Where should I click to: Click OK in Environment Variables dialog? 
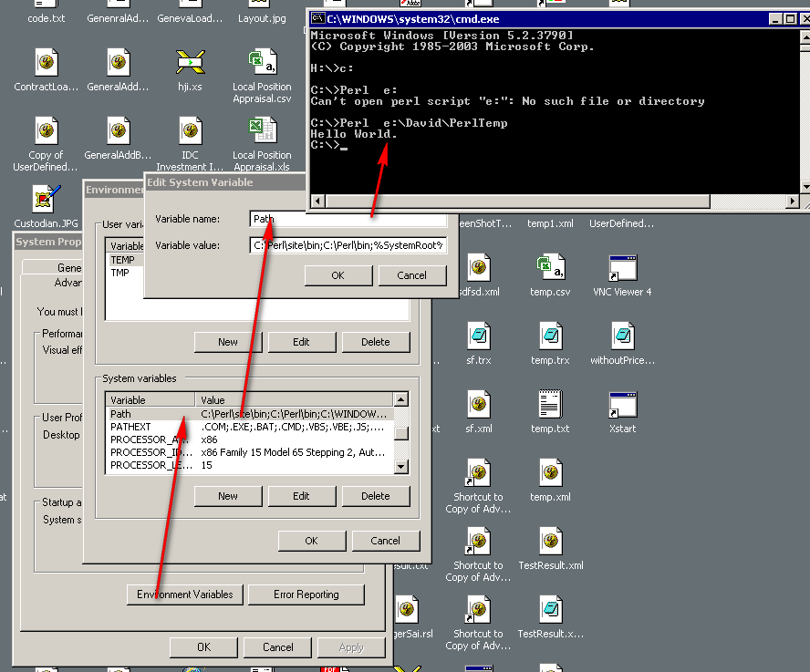[311, 541]
